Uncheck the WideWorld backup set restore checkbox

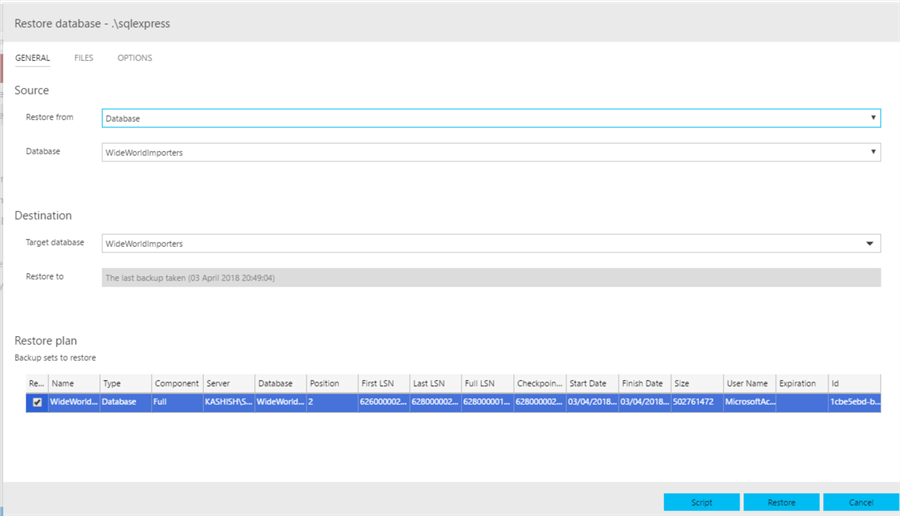pos(37,402)
